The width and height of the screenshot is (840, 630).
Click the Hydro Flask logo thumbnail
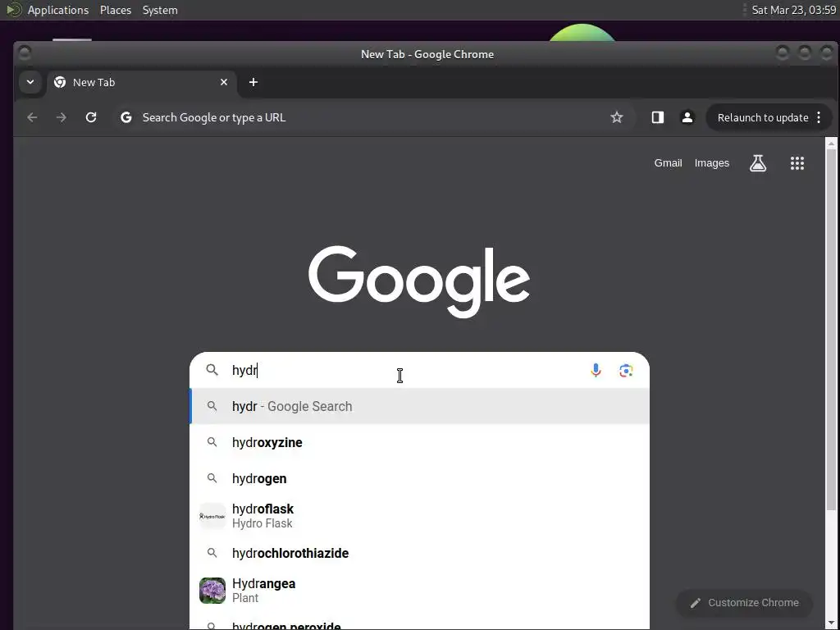(x=212, y=516)
